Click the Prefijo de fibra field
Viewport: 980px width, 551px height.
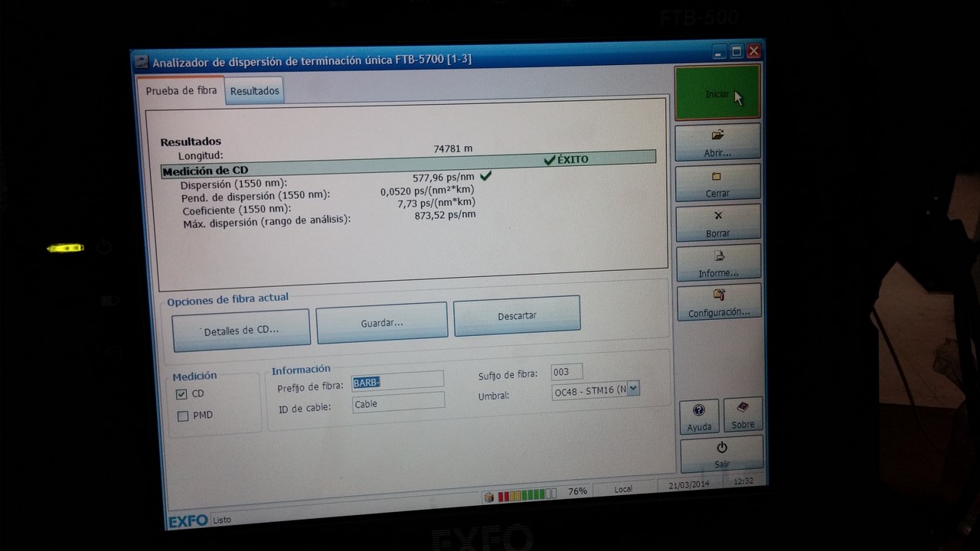pos(397,381)
